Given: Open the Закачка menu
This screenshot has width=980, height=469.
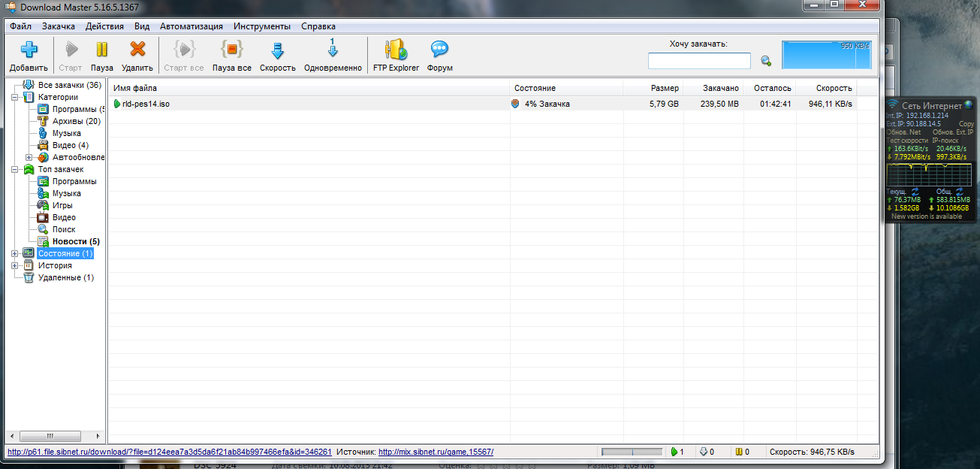Looking at the screenshot, I should pyautogui.click(x=59, y=26).
